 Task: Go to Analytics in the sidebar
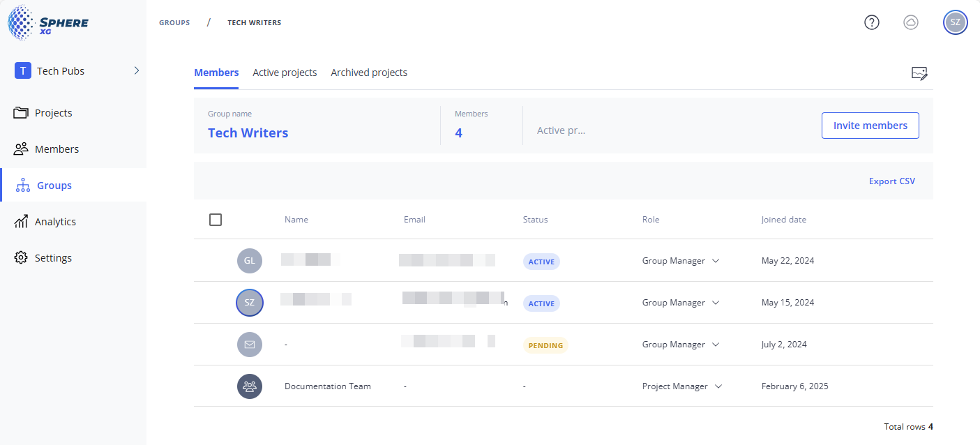coord(55,222)
